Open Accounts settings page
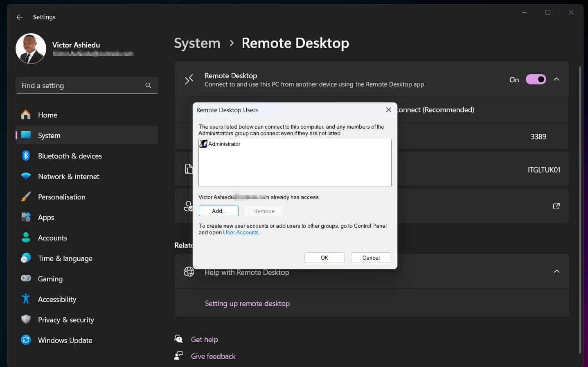This screenshot has height=367, width=588. pos(87,238)
